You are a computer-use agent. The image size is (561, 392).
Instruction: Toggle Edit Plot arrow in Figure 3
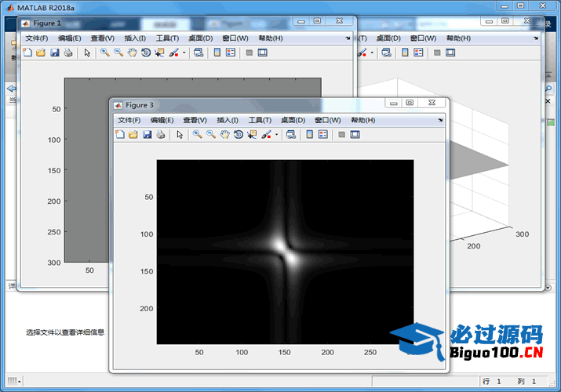180,135
